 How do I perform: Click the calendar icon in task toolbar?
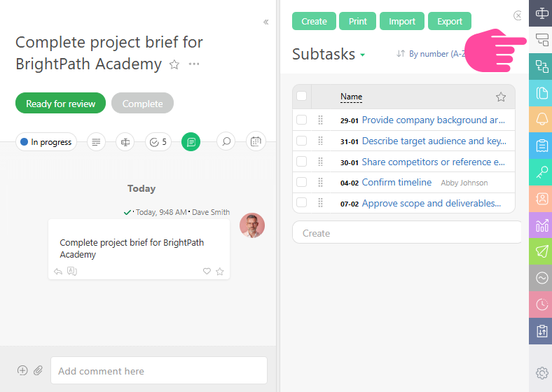[256, 142]
